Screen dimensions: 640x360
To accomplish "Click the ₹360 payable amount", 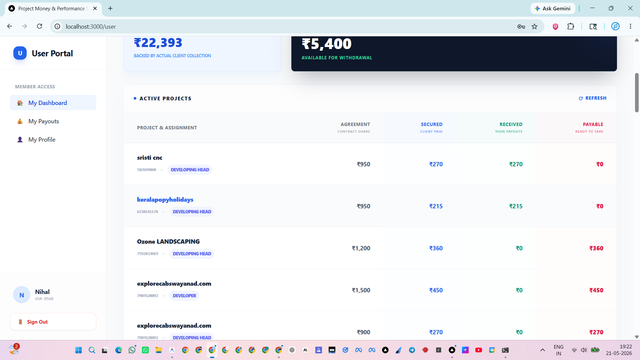I will 596,248.
